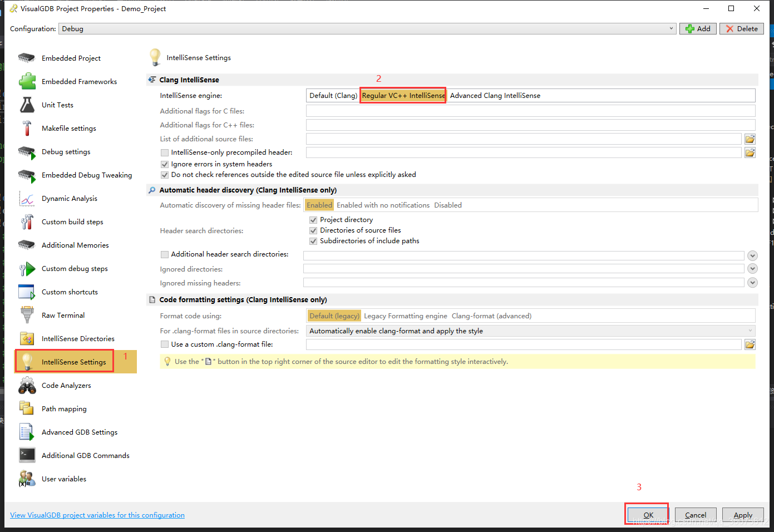Open Embedded Project chip icon
This screenshot has width=774, height=532.
tap(27, 58)
